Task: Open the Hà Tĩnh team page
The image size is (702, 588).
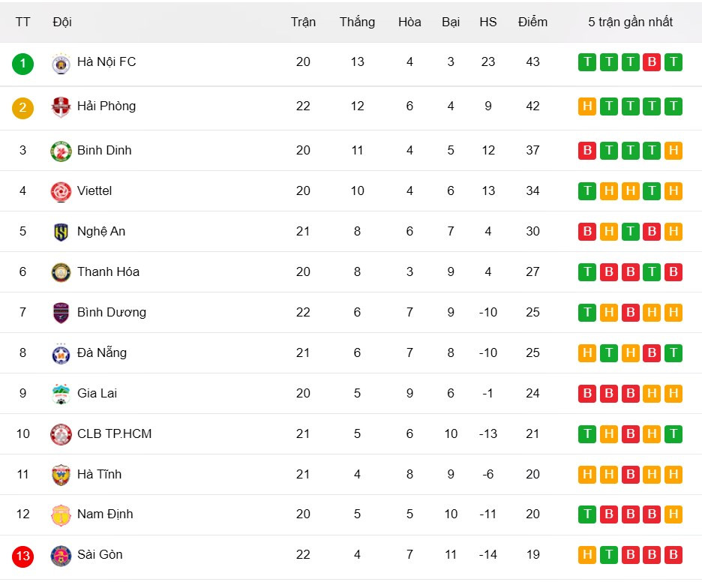Action: [x=99, y=474]
